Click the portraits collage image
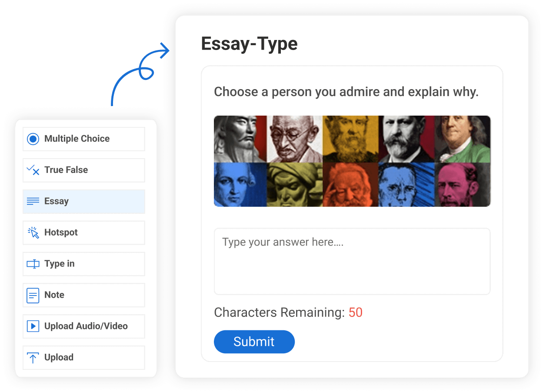The image size is (543, 392). coord(352,161)
